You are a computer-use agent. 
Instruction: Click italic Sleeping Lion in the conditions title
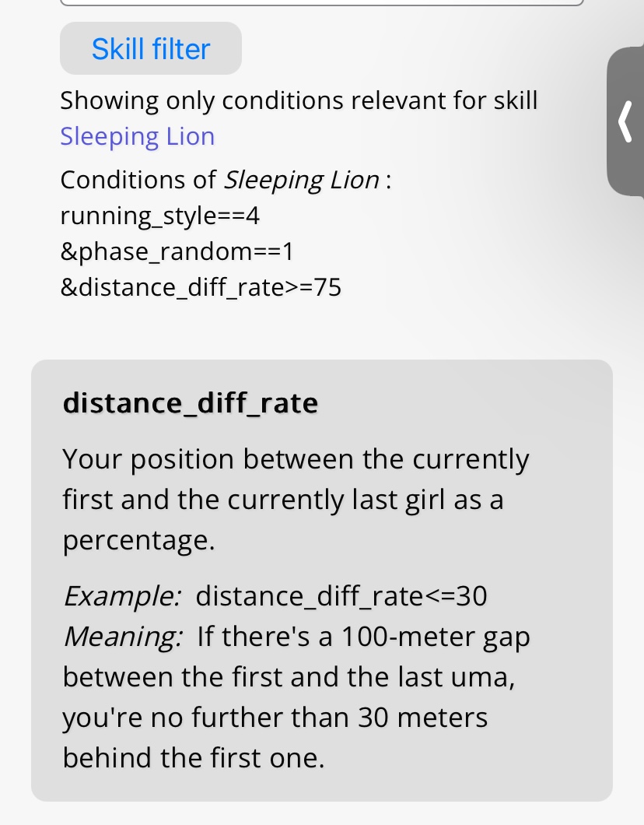tap(301, 180)
